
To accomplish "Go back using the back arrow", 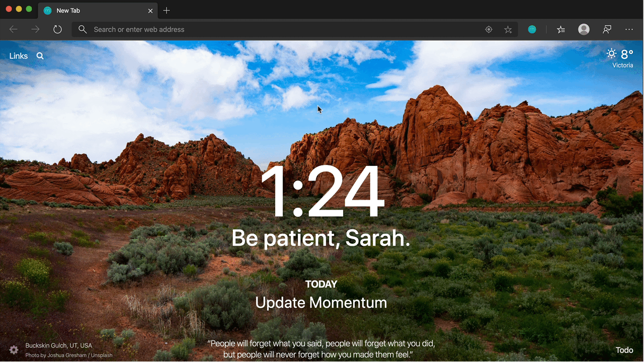I will [x=14, y=30].
